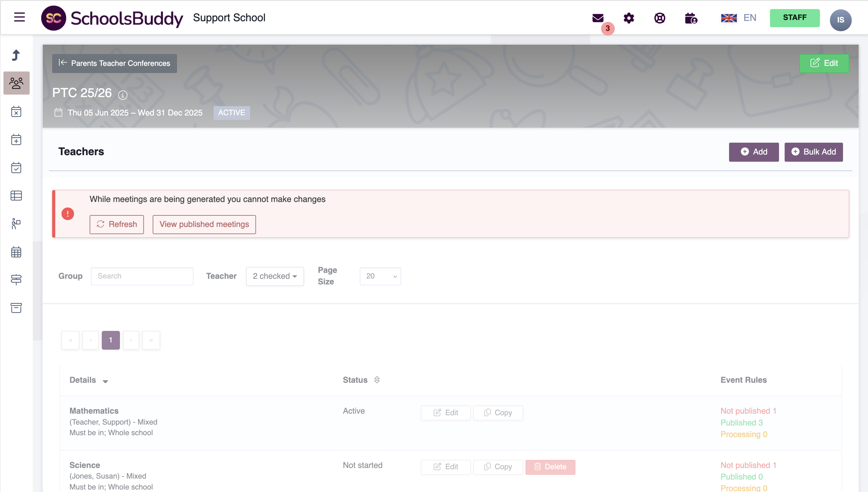The height and width of the screenshot is (492, 868).
Task: Go to page 1 in pagination
Action: coord(111,340)
